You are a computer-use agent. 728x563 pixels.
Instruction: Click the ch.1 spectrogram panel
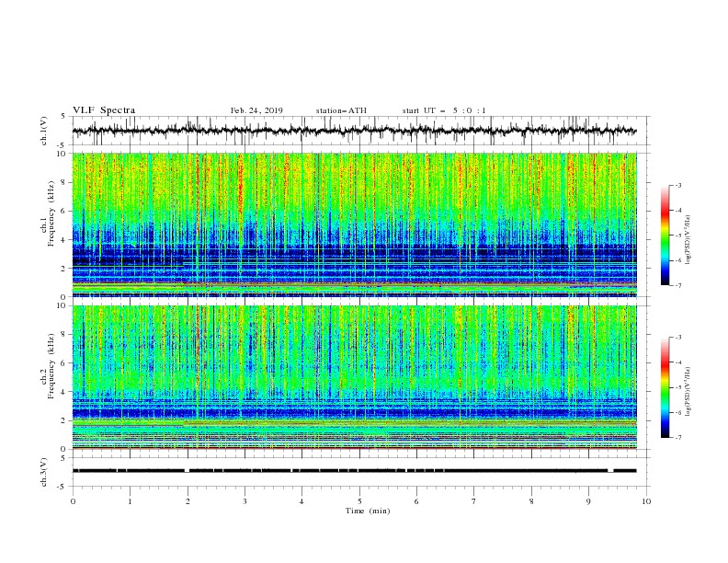354,224
